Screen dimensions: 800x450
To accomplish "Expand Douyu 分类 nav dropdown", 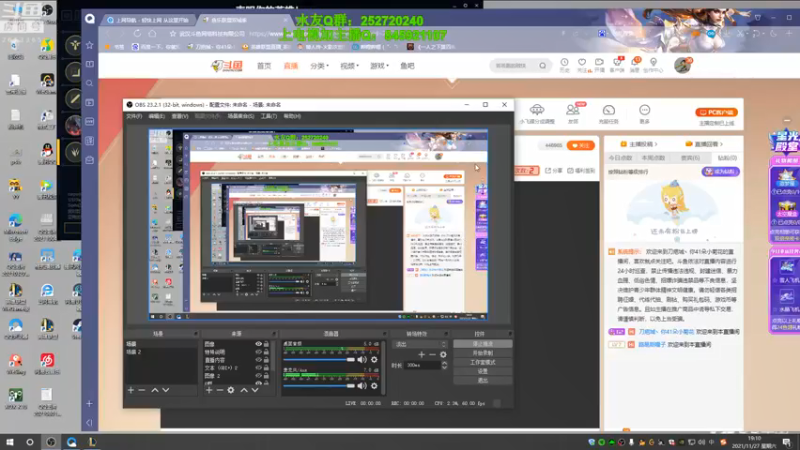I will 319,66.
